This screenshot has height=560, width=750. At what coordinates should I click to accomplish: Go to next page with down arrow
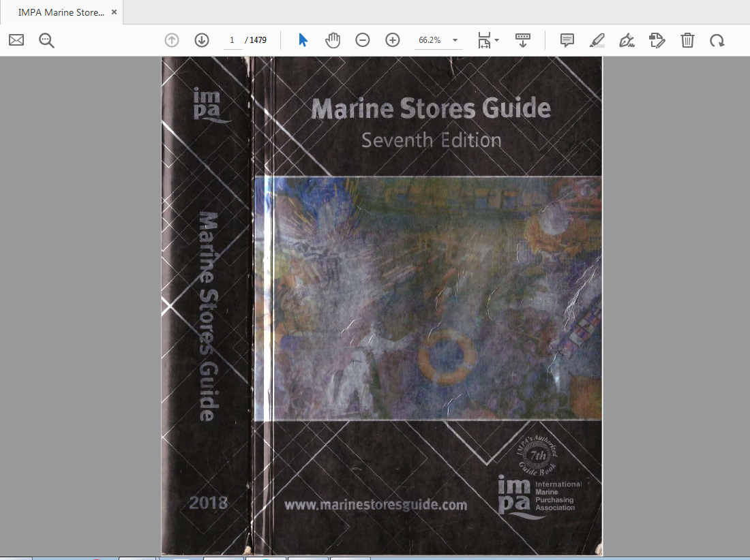click(202, 40)
